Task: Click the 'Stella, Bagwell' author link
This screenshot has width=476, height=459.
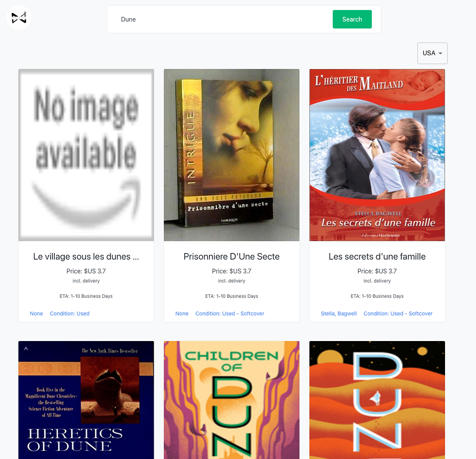Action: (339, 313)
